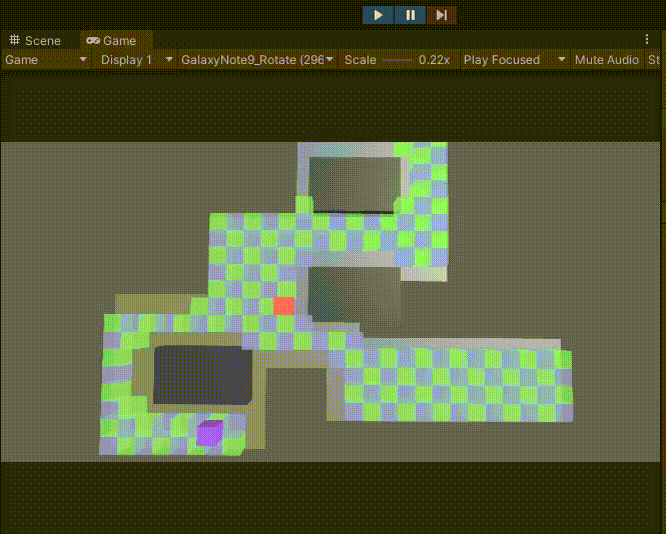Click the Stats toggle beside Mute Audio
The width and height of the screenshot is (666, 534).
point(655,60)
